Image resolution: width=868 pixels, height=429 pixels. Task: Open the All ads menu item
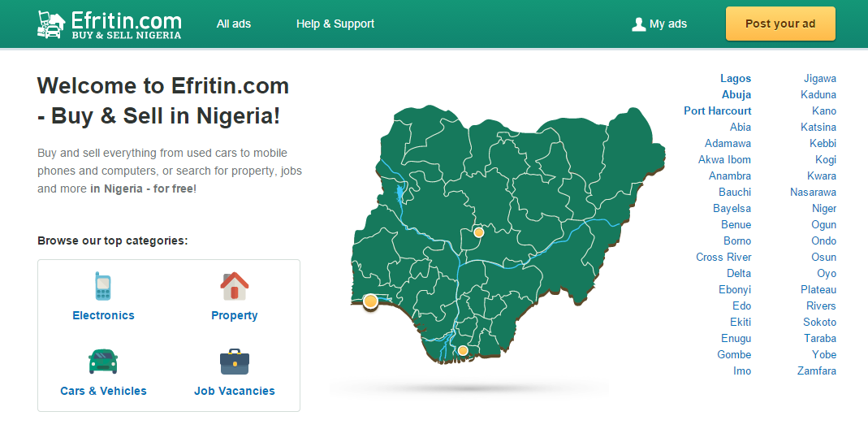234,24
